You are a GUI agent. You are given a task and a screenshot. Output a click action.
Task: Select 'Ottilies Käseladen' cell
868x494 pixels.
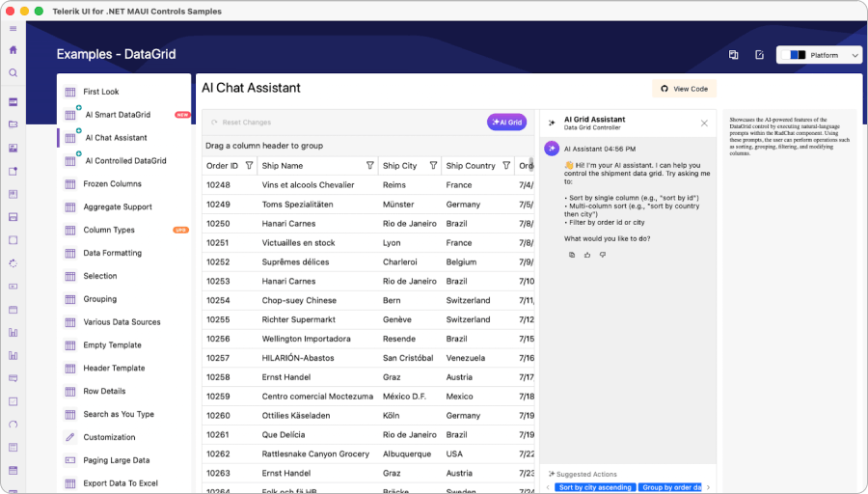coord(317,415)
